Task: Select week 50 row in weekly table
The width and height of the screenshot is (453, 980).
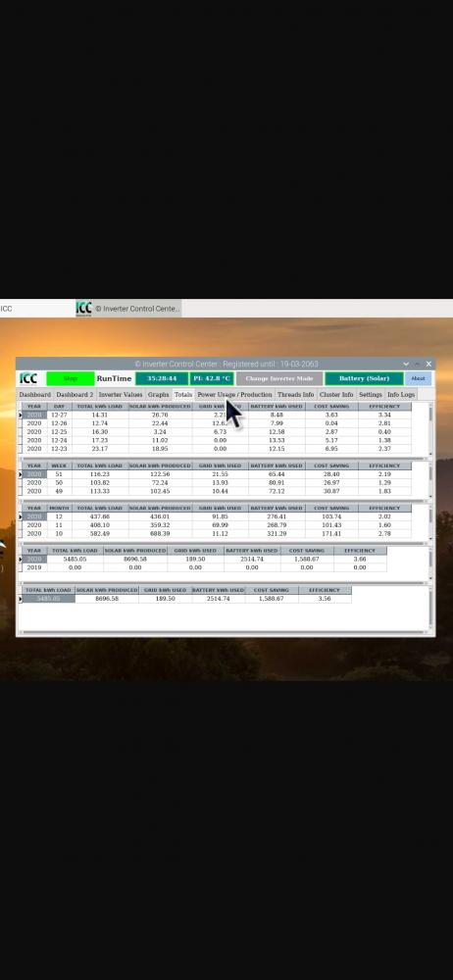Action: click(x=216, y=482)
